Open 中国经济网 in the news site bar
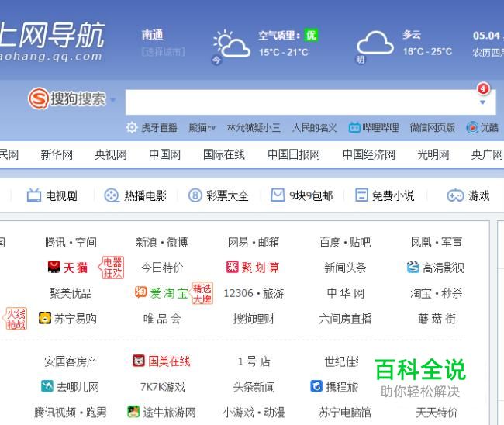Viewport: 504px width, 425px height. [369, 154]
